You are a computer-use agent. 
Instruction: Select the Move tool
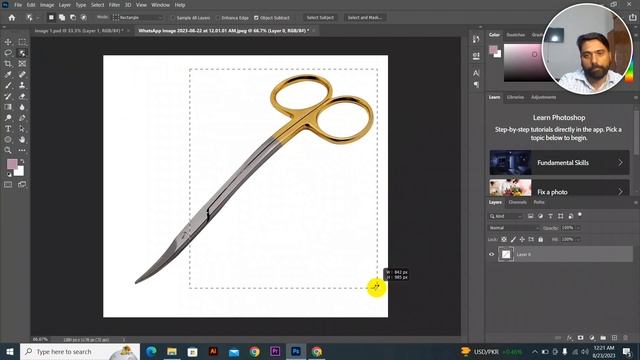point(8,42)
